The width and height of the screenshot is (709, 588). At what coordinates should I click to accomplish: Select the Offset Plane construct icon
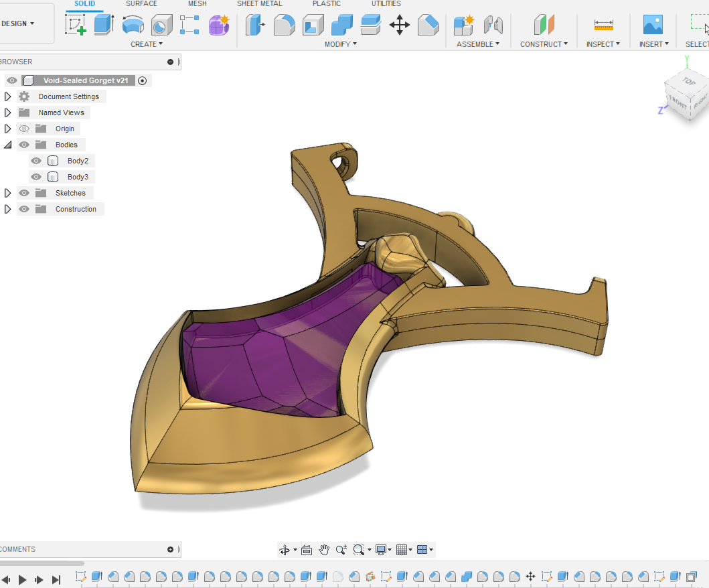tap(544, 25)
